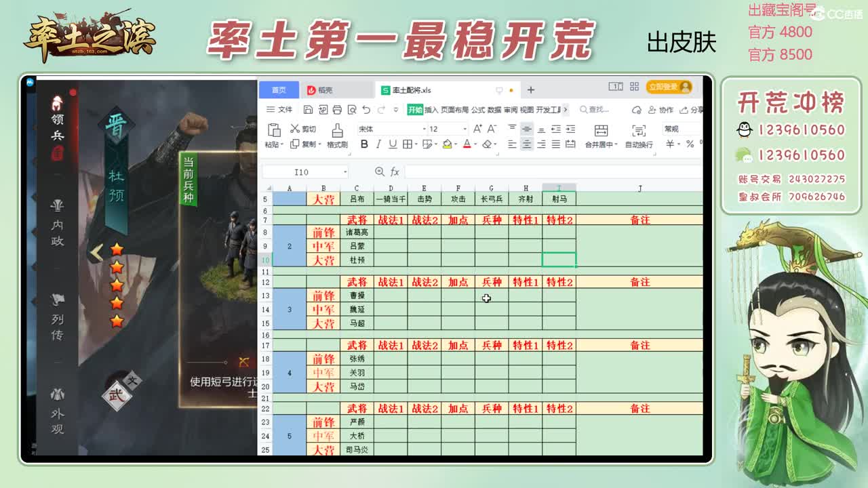
Task: Switch to the 数据 Data tab
Action: pos(494,109)
